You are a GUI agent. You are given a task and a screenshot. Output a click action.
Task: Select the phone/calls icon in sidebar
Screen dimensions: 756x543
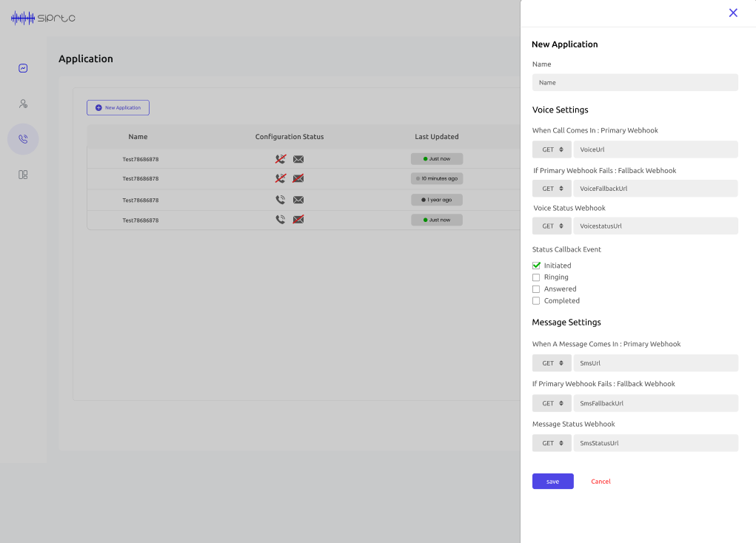point(23,139)
